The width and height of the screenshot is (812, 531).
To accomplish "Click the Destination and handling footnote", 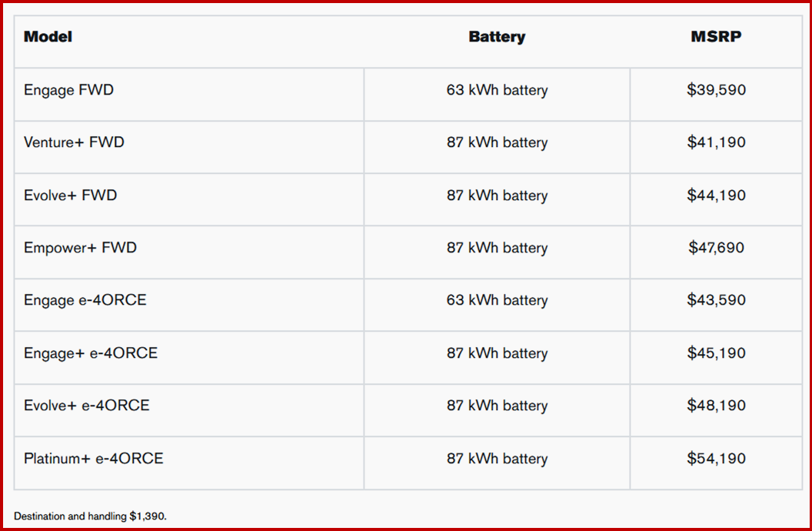I will coord(90,516).
